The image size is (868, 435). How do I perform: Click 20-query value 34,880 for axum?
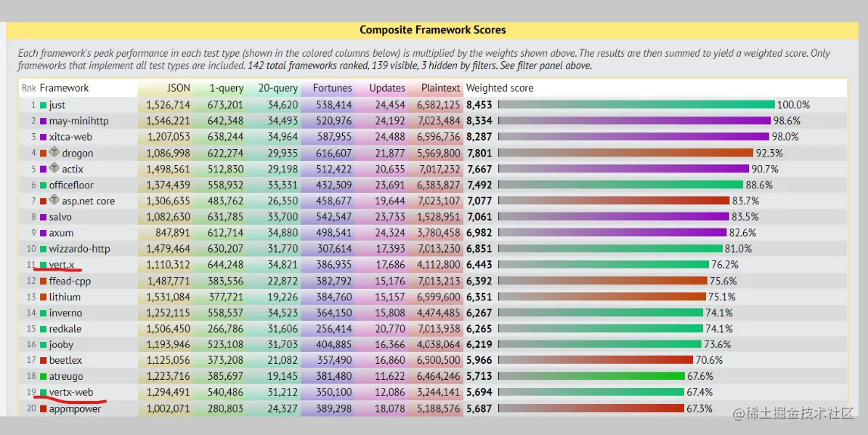pyautogui.click(x=282, y=233)
